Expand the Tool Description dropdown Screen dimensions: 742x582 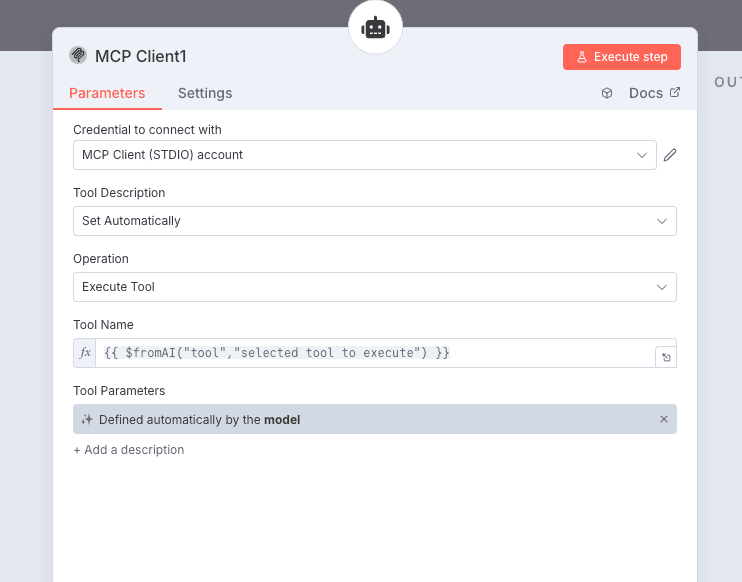(374, 221)
